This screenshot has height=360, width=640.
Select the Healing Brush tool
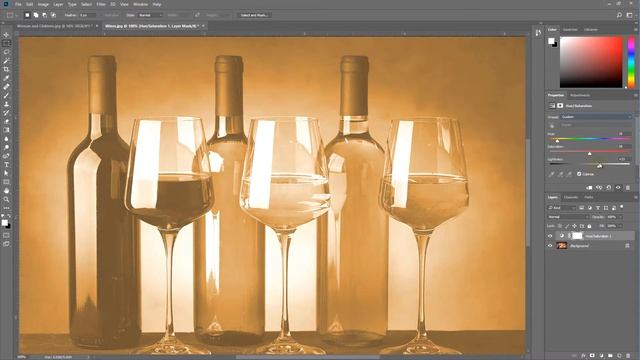coord(6,87)
